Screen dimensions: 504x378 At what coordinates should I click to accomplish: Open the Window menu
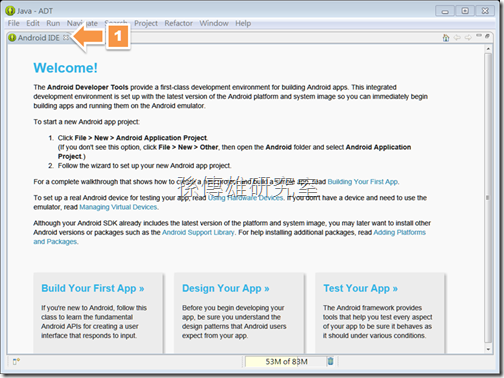(214, 23)
